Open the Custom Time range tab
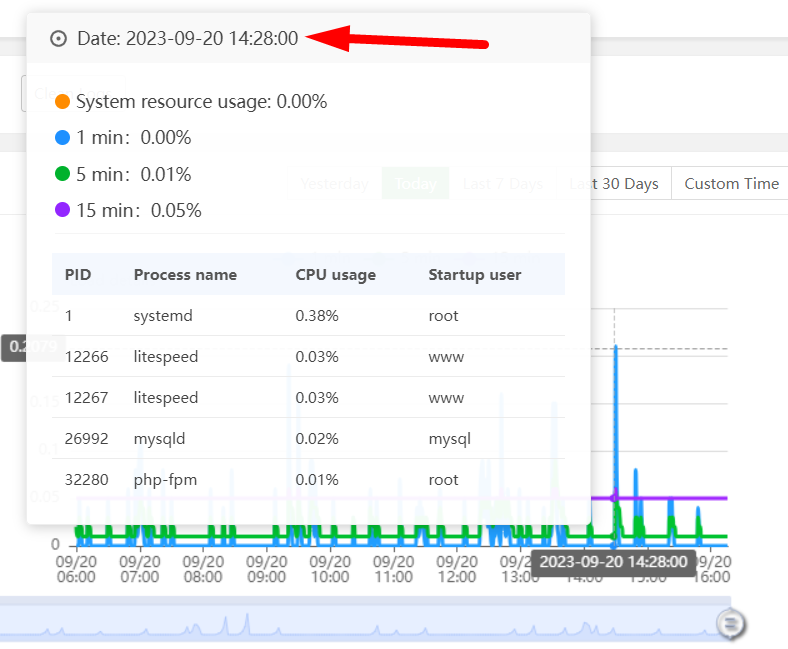Viewport: 788px width, 649px height. click(731, 183)
